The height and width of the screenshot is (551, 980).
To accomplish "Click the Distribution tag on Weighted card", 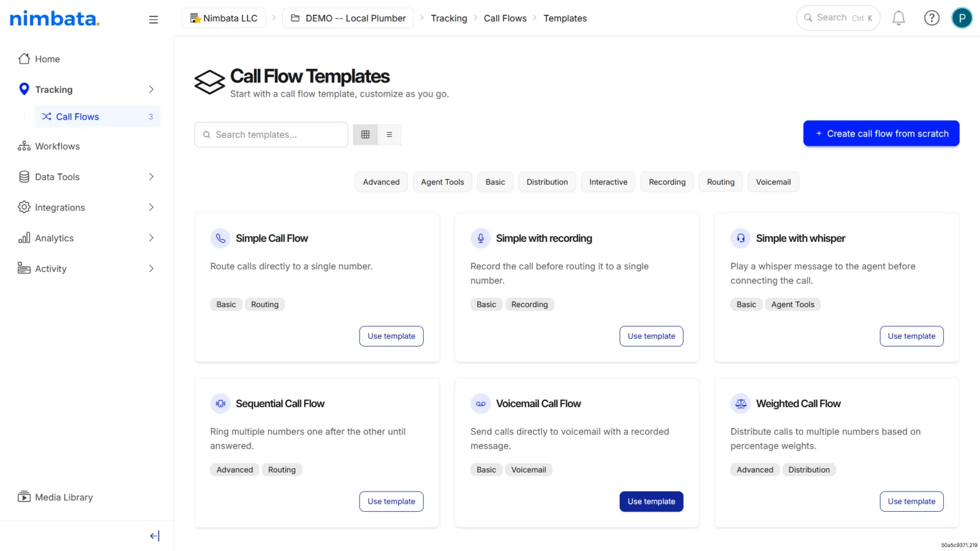I will click(809, 470).
